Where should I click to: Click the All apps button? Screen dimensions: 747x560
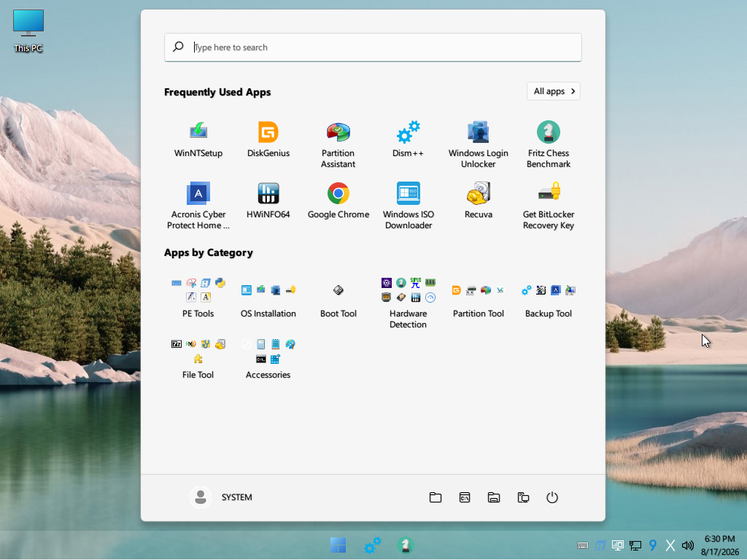(554, 91)
